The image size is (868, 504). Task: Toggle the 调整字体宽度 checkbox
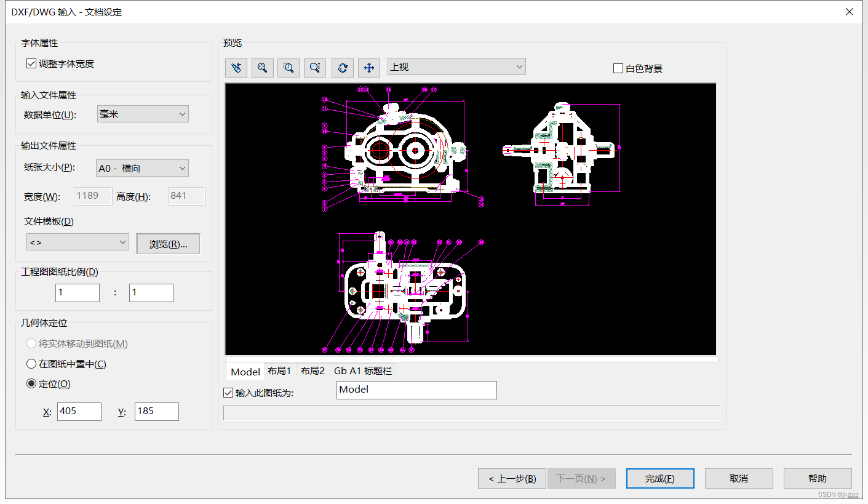pos(31,63)
